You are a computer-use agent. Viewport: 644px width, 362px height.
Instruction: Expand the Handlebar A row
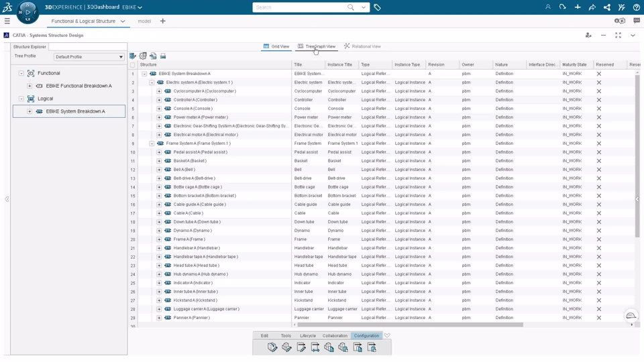pos(159,248)
